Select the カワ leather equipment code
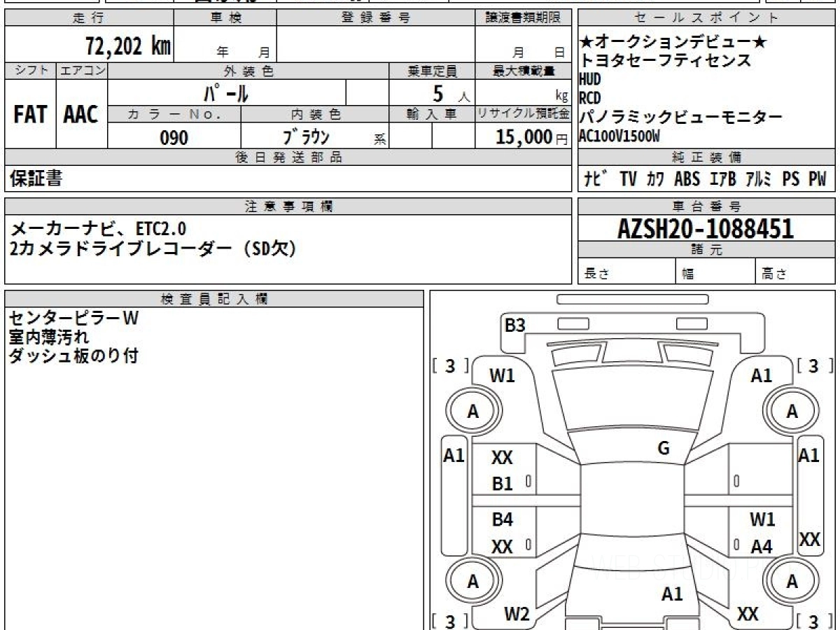 click(656, 179)
